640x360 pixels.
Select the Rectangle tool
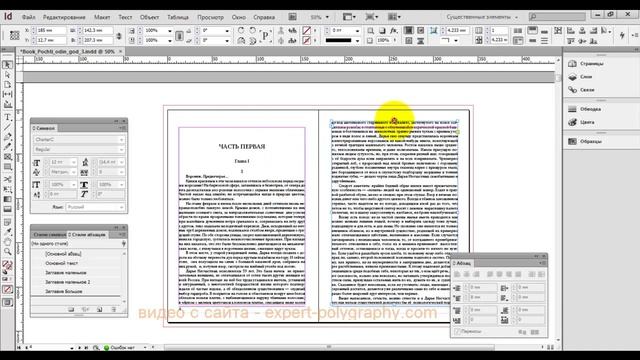tap(7, 167)
